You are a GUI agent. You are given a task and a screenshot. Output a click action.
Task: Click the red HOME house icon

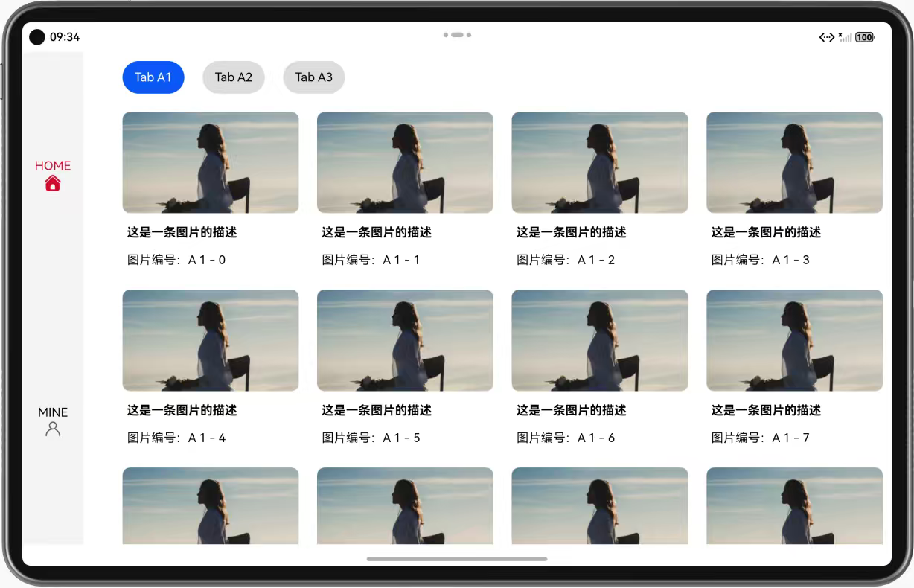[52, 183]
